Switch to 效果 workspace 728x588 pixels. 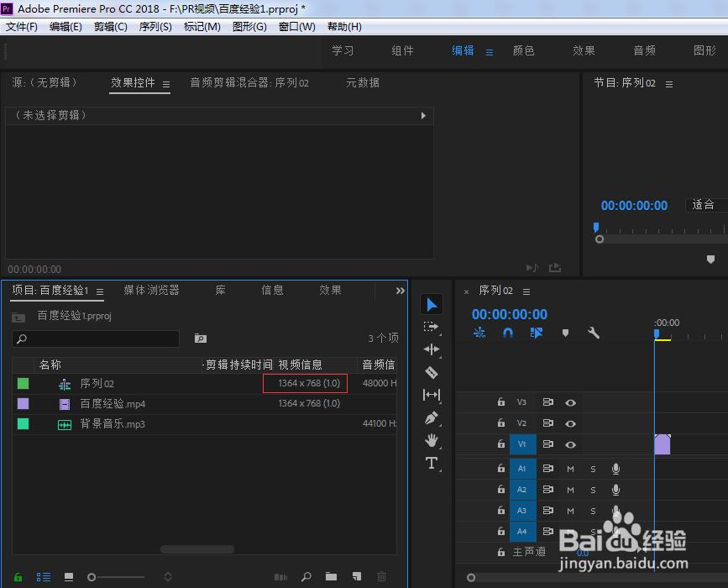click(x=584, y=50)
